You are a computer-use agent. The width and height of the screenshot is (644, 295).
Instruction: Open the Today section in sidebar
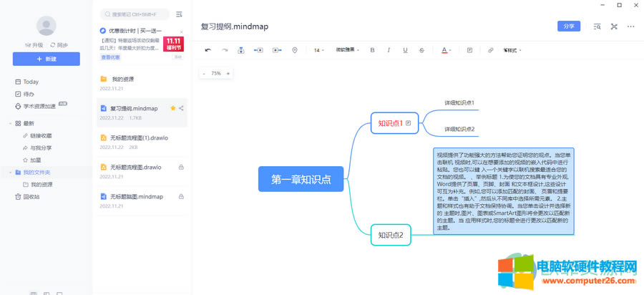pos(30,82)
